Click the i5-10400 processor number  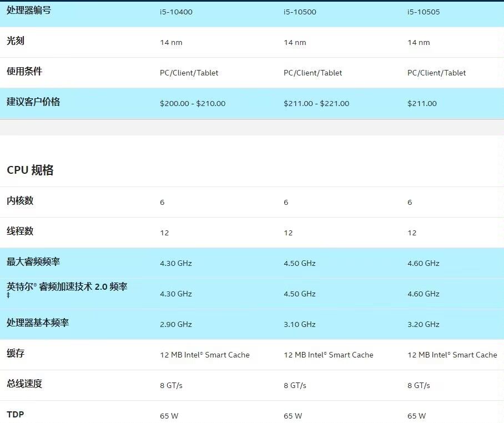click(176, 12)
